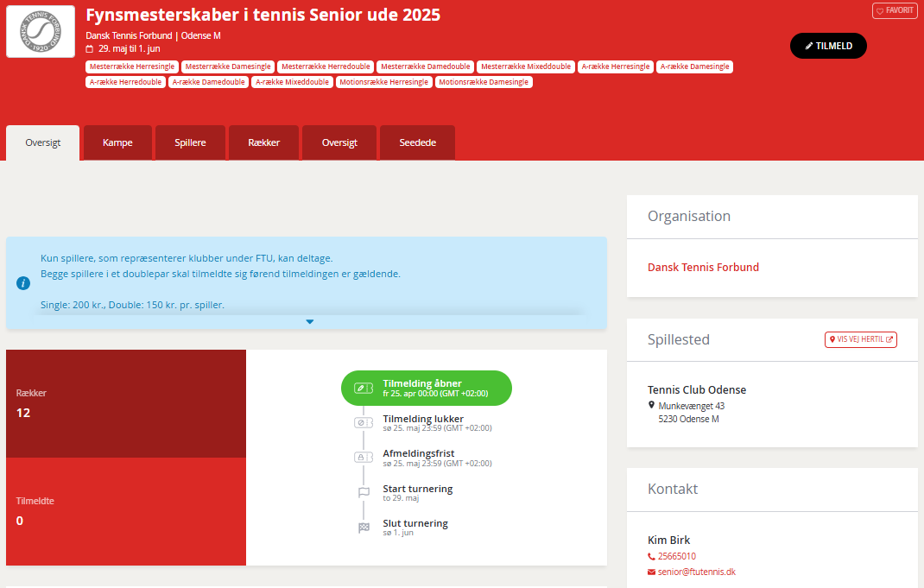Open the Kampe tab
The image size is (924, 588).
117,142
